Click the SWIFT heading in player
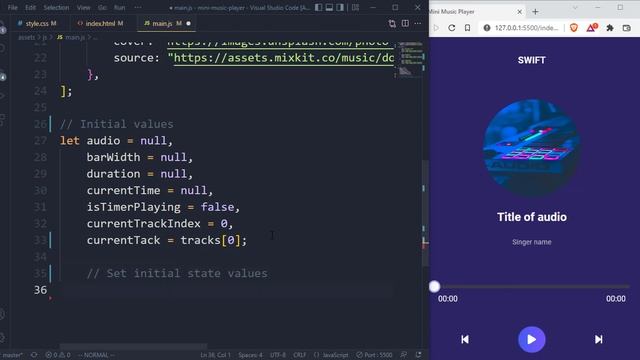The image size is (640, 360). click(531, 60)
